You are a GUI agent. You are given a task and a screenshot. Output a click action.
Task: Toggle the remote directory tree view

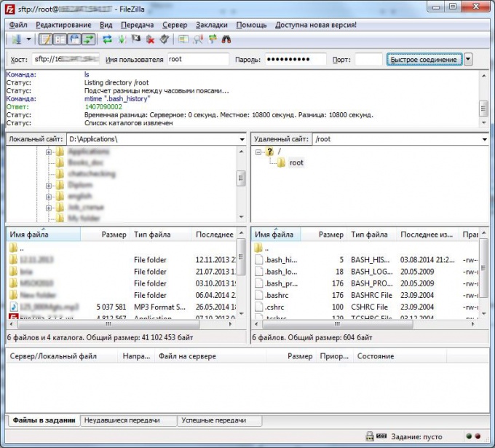coord(74,39)
